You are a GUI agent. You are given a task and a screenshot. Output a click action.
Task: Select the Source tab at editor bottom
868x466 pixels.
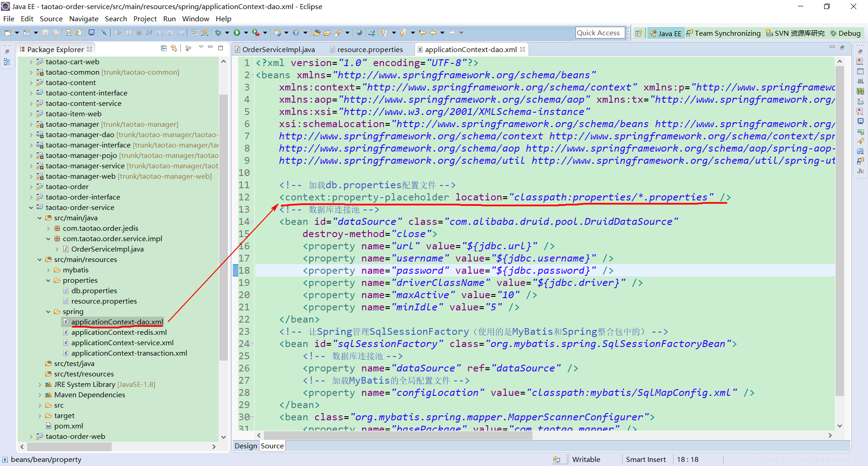[x=272, y=446]
